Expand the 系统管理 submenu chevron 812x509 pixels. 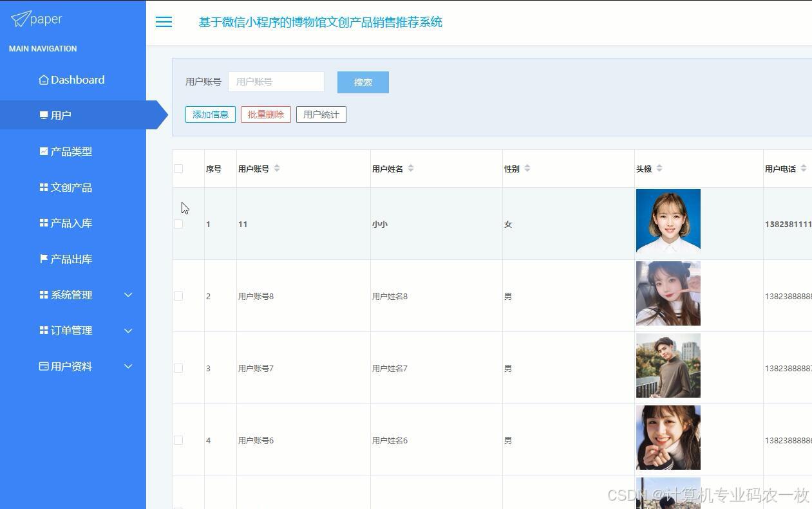[x=128, y=295]
